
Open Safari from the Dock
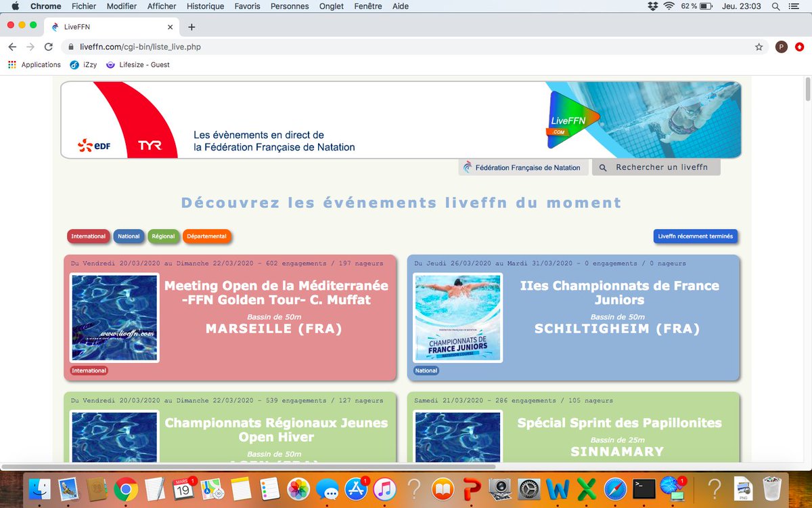click(616, 488)
